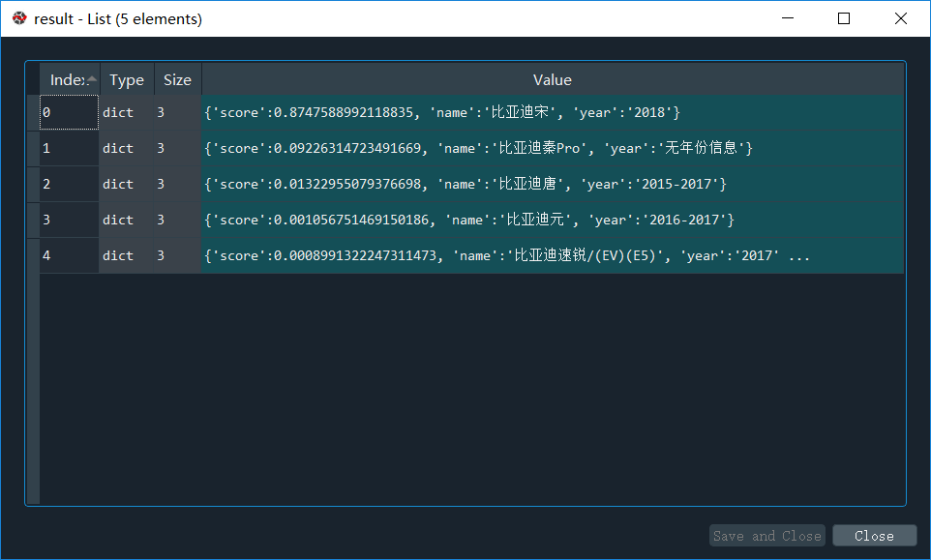The width and height of the screenshot is (931, 560).
Task: Click the Close button at bottom
Action: pyautogui.click(x=874, y=536)
